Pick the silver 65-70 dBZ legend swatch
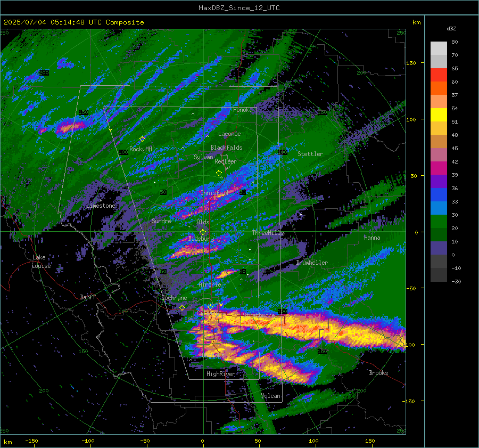 439,61
